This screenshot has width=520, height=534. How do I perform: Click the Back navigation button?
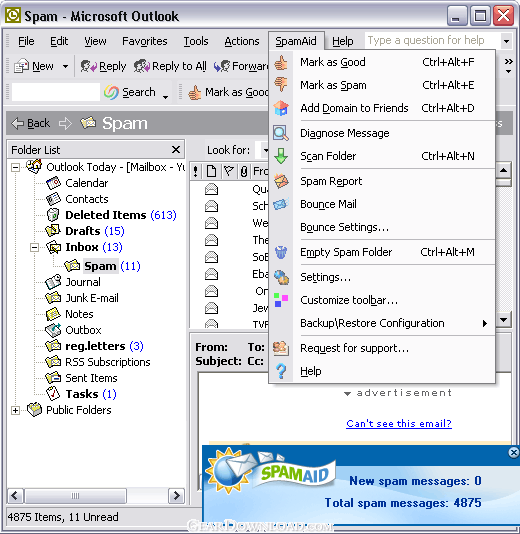click(31, 123)
